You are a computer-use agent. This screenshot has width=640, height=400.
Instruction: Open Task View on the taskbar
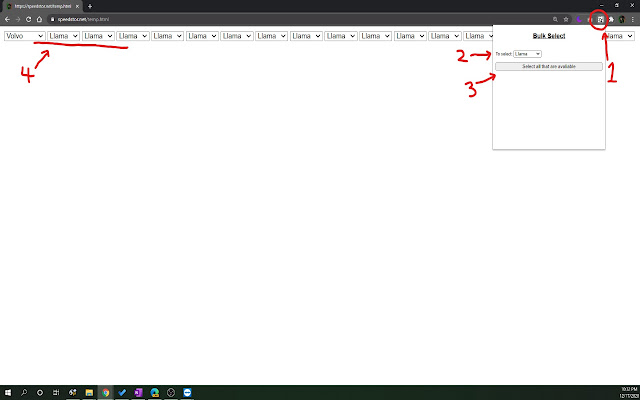click(x=56, y=393)
